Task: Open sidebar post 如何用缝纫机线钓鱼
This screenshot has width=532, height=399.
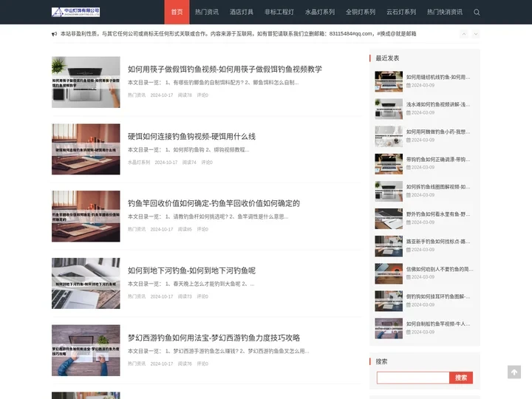Action: [x=438, y=77]
